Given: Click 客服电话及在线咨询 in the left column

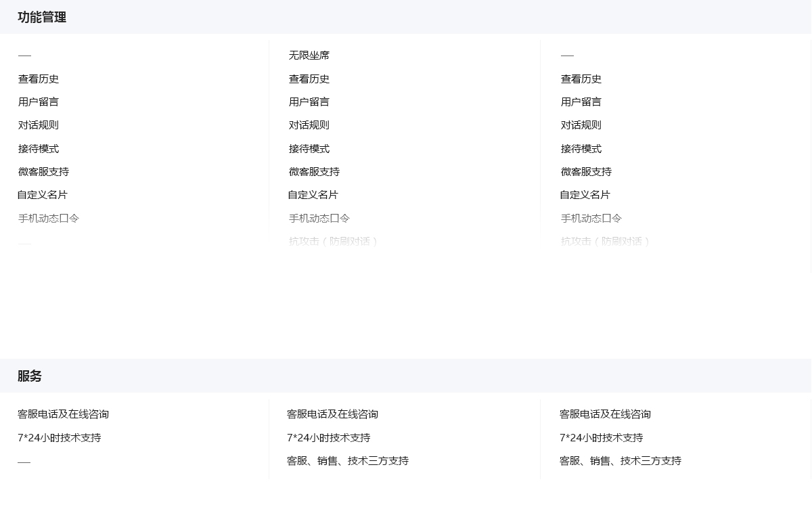Looking at the screenshot, I should coord(63,414).
